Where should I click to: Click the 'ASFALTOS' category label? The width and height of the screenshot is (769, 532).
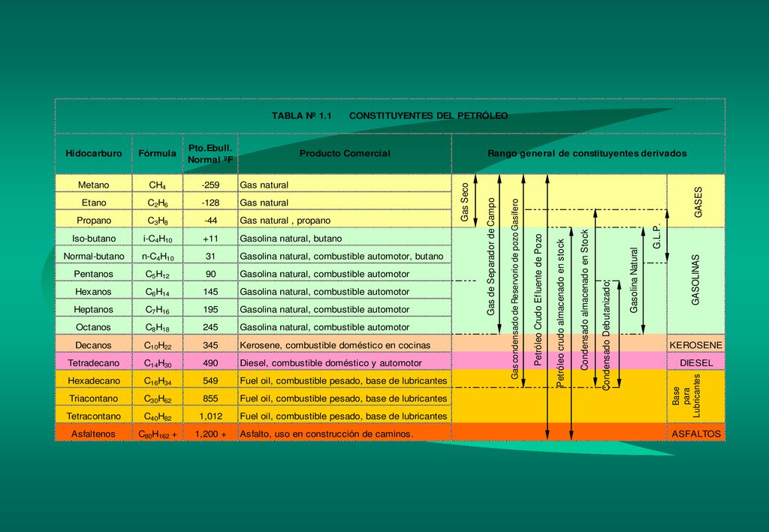[x=696, y=434]
